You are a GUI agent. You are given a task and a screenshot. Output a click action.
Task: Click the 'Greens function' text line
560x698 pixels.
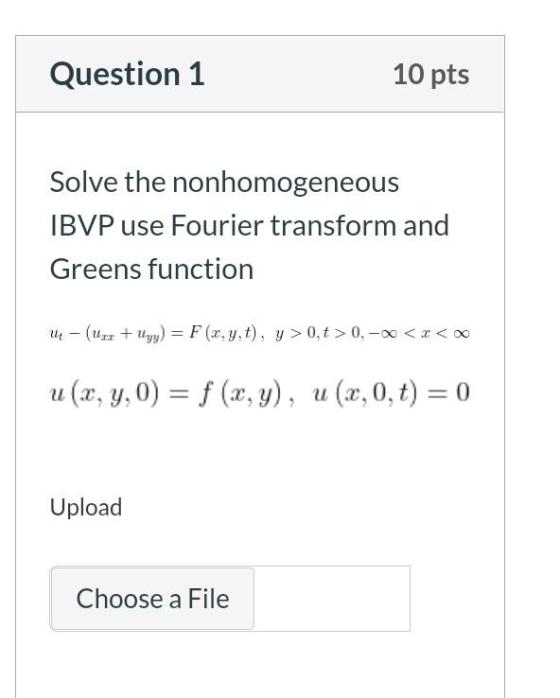[152, 269]
